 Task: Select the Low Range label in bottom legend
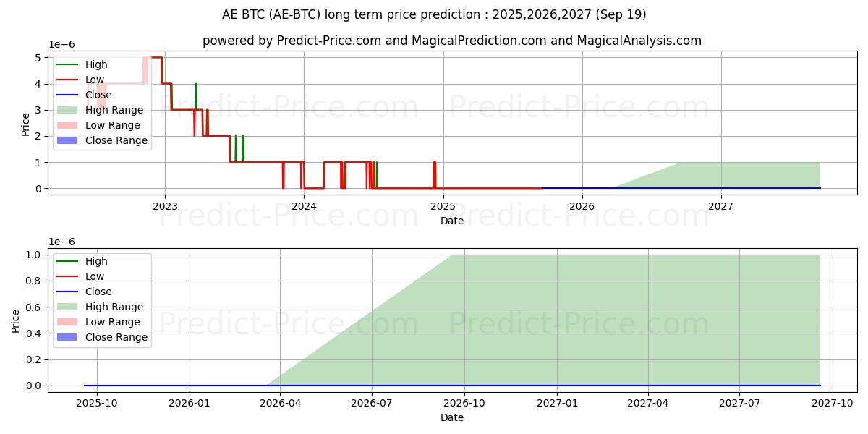coord(112,322)
